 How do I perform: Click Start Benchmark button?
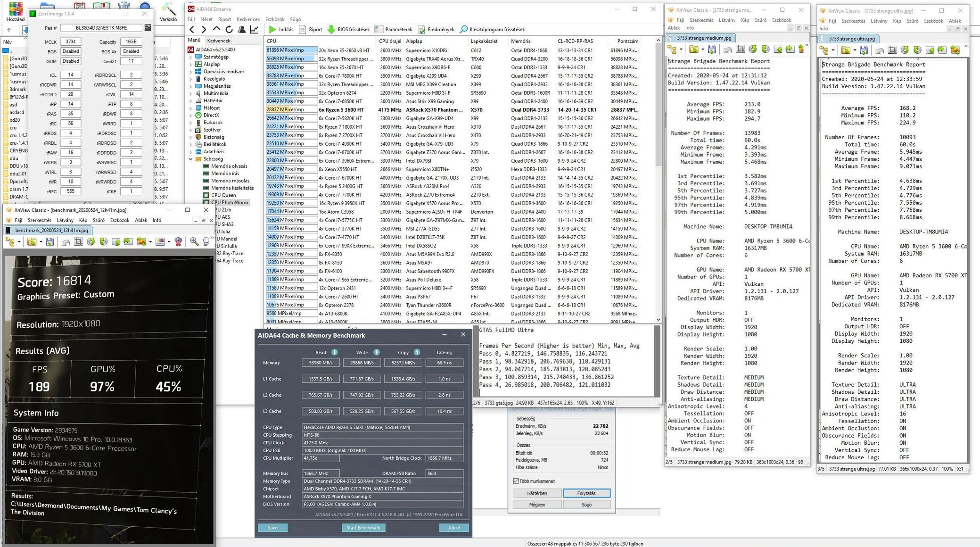click(363, 528)
